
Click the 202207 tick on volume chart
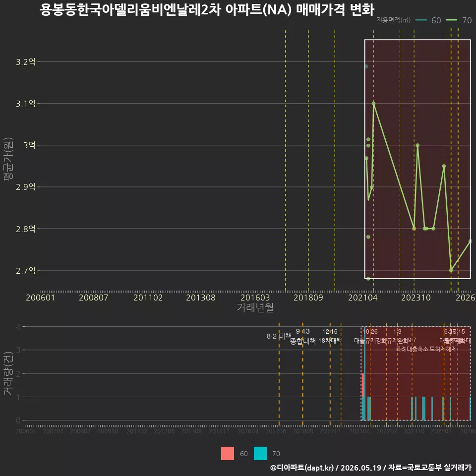point(387,431)
